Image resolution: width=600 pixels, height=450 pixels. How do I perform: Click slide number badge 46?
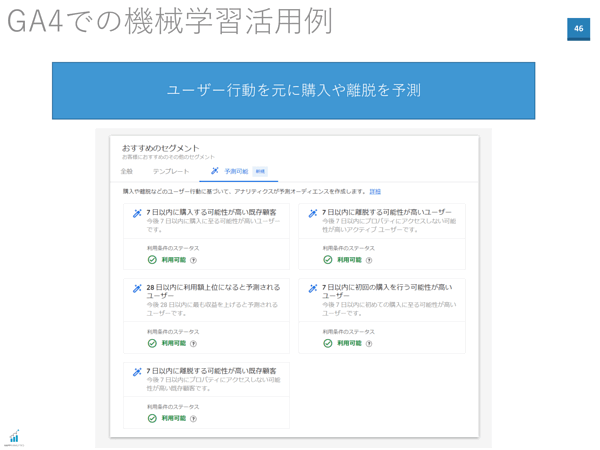click(x=578, y=29)
